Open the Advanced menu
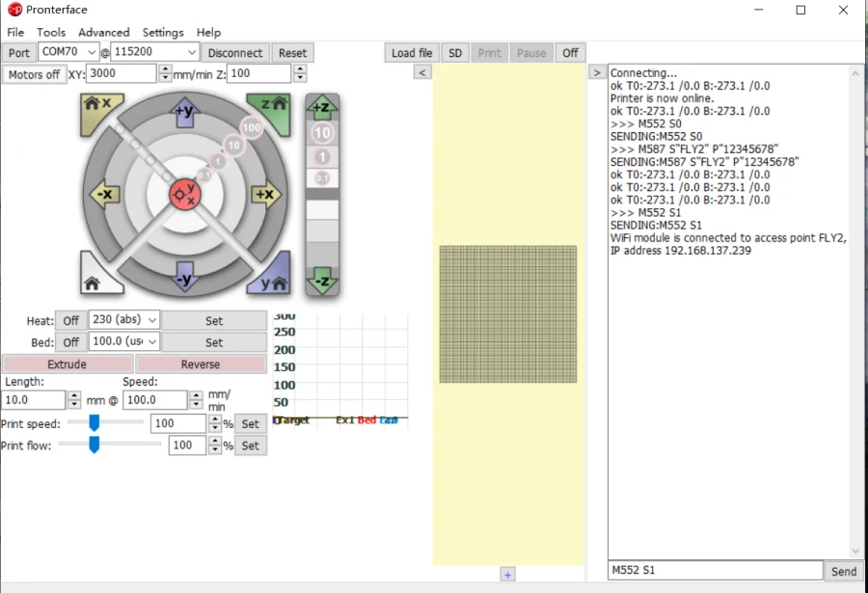Viewport: 868px width, 593px height. coord(103,32)
